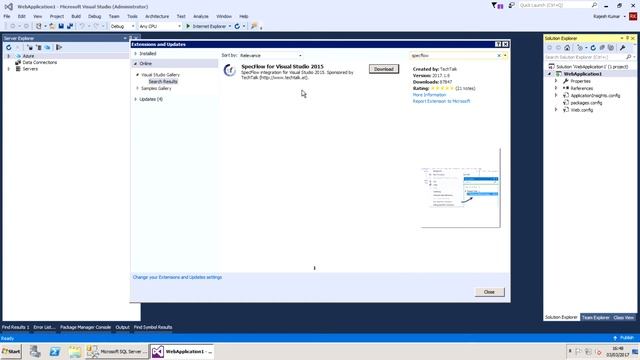Click Connect to Database icon in Server Explorer
The width and height of the screenshot is (640, 360).
30,47
